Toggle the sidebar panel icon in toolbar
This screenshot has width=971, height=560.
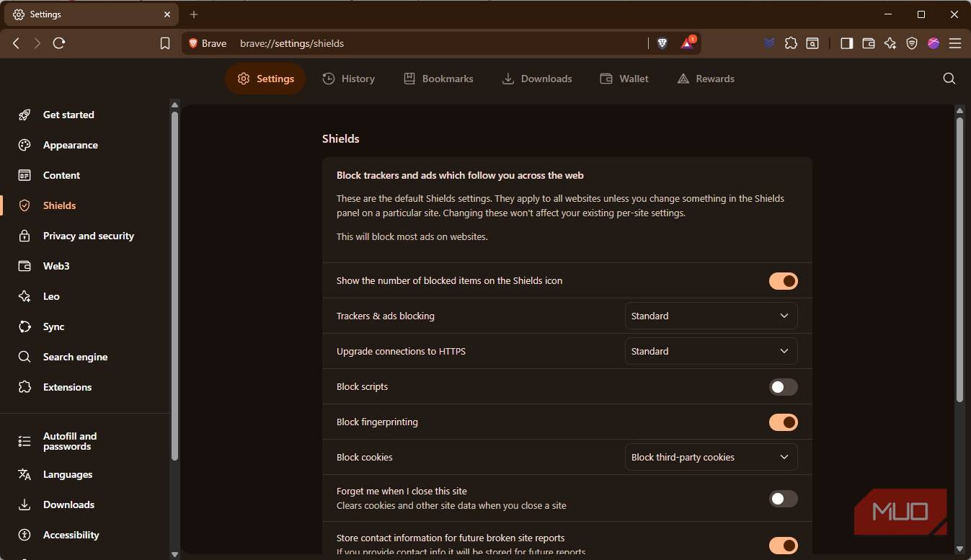click(x=847, y=43)
